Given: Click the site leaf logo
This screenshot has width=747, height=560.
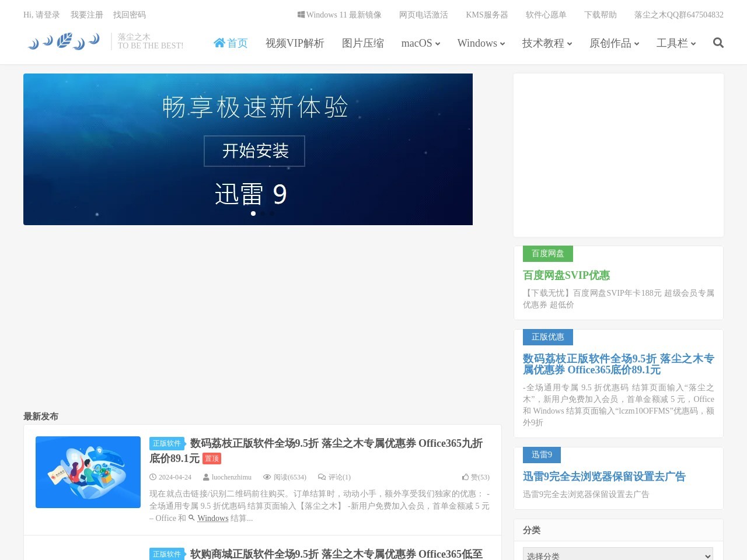Looking at the screenshot, I should point(64,41).
